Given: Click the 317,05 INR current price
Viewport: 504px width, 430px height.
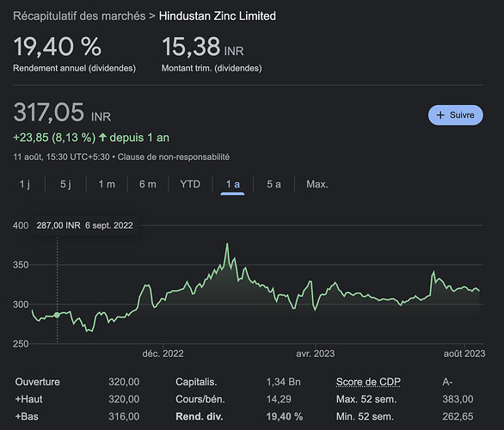Looking at the screenshot, I should click(62, 113).
